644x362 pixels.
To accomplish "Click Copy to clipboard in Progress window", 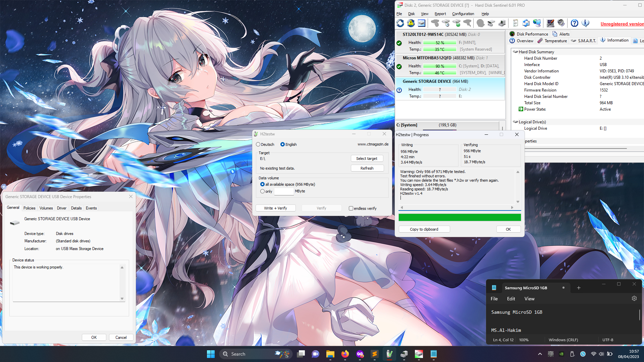I will click(x=424, y=229).
